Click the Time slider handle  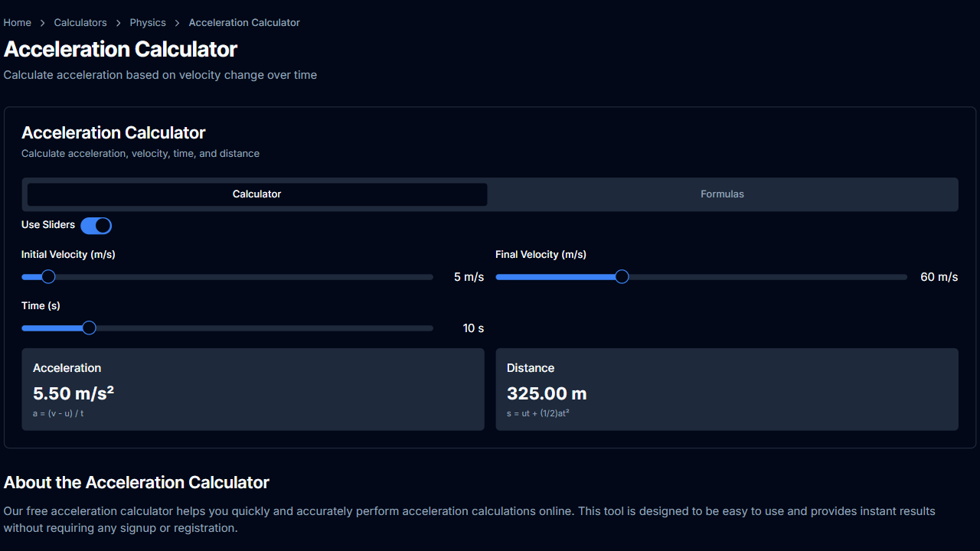pos(88,328)
